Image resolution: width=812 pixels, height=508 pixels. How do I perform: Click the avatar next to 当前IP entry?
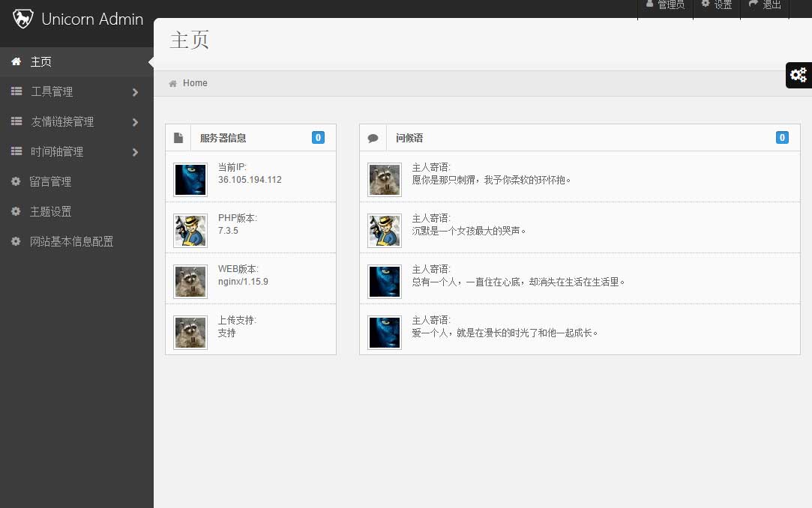(190, 179)
